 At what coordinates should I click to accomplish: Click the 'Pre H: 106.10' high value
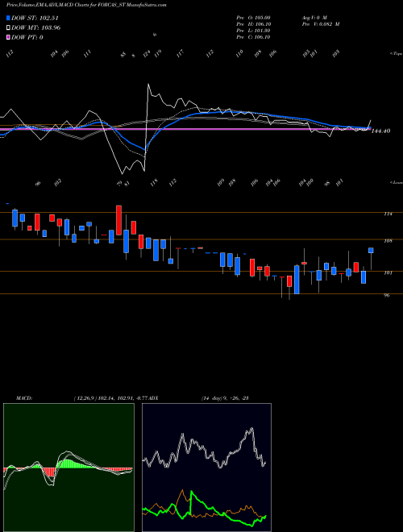point(253,24)
